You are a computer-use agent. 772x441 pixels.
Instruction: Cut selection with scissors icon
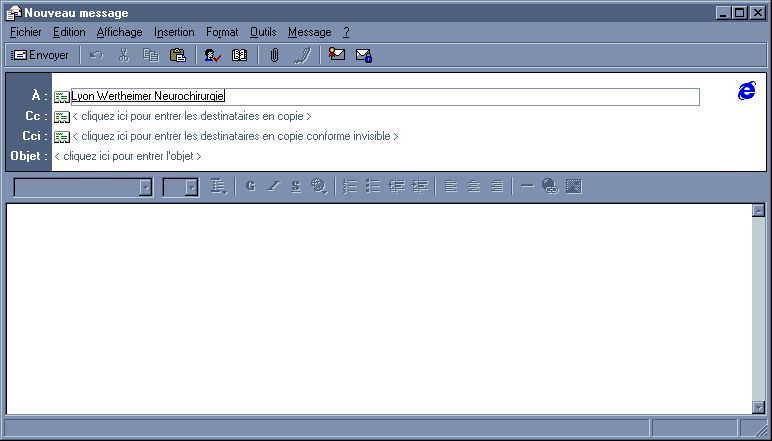pos(124,55)
